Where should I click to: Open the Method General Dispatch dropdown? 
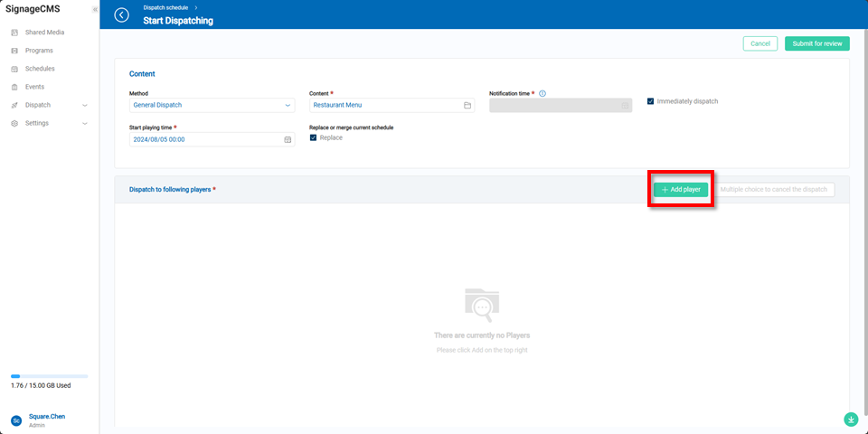(212, 105)
